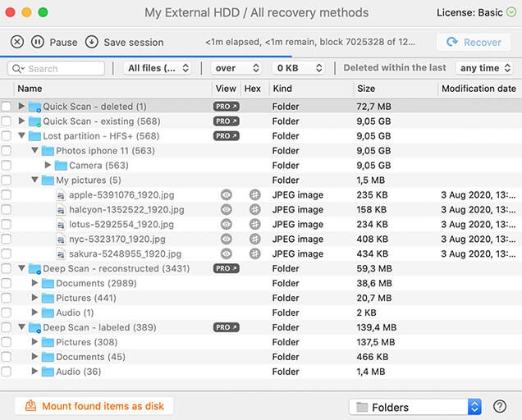Screen dimensions: 522x420
Task: Collapse Deep Scan - reconstructed folder
Action: [x=21, y=268]
